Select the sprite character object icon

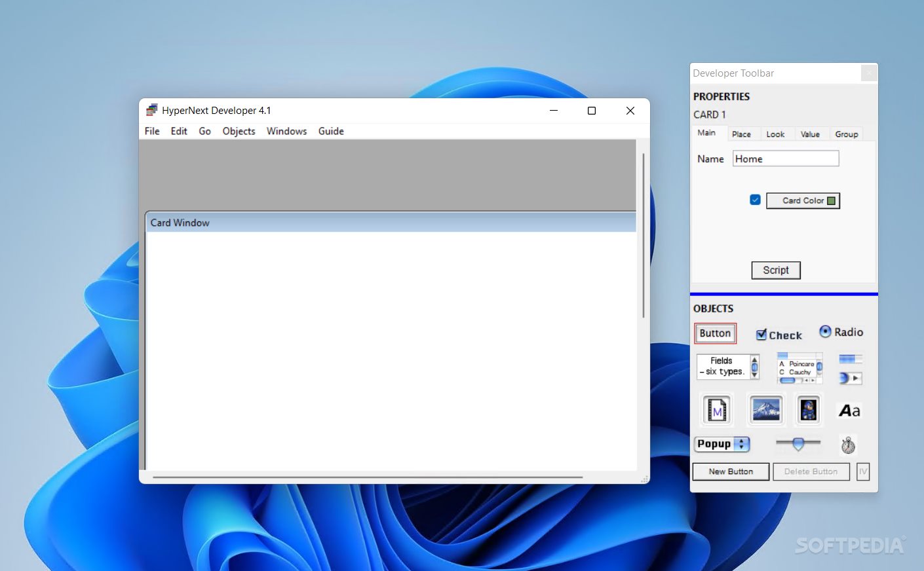pyautogui.click(x=808, y=410)
